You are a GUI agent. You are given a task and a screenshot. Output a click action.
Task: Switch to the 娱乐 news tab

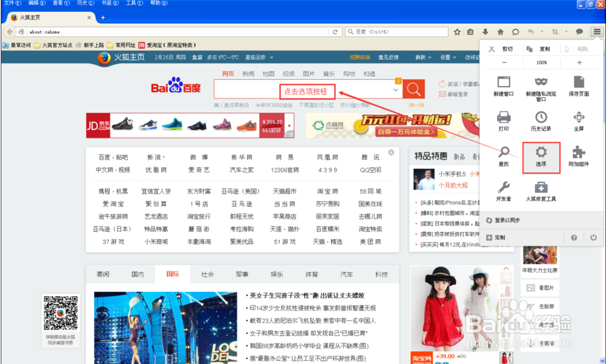(x=277, y=274)
